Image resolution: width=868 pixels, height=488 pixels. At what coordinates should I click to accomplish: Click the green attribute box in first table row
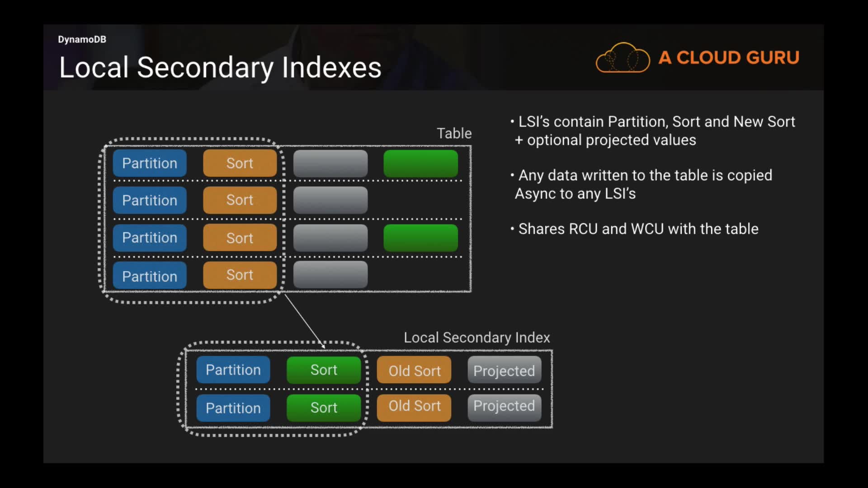pos(420,163)
